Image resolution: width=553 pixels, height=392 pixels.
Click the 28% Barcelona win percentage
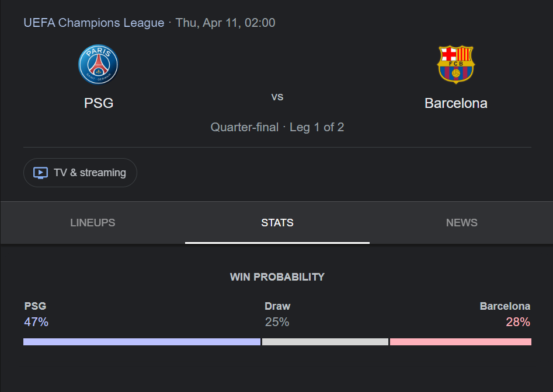click(518, 322)
